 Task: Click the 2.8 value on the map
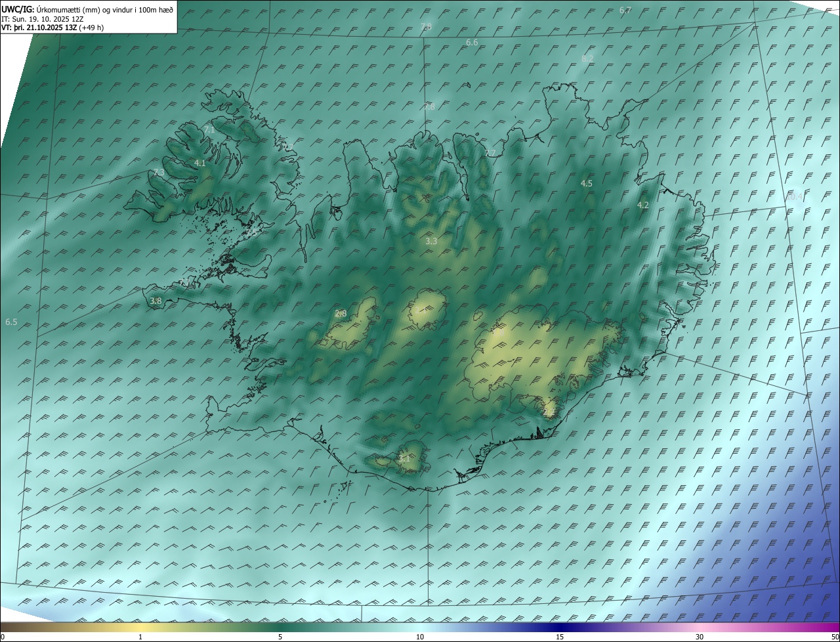coord(341,314)
